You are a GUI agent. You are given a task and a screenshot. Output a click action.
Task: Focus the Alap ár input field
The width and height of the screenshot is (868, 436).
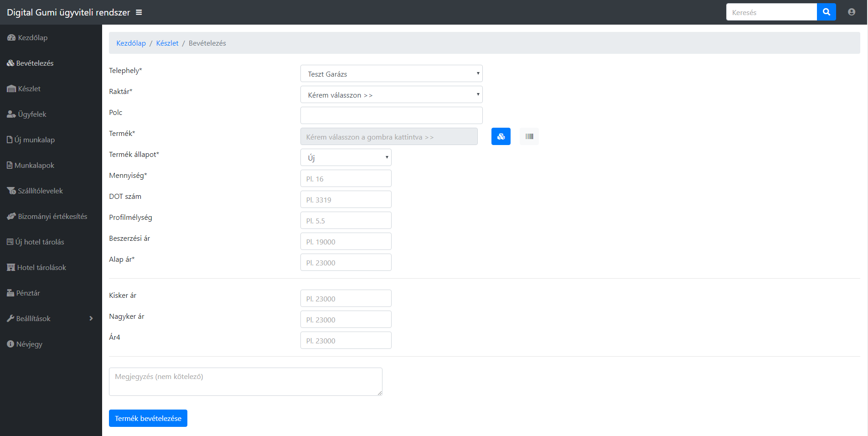pyautogui.click(x=346, y=262)
